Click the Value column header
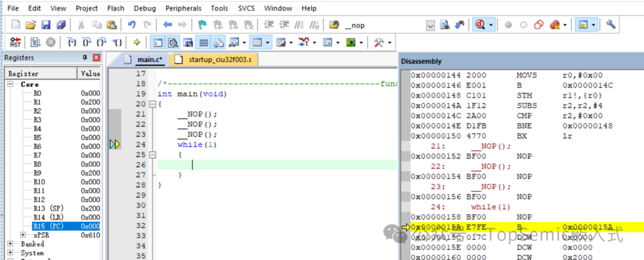The width and height of the screenshot is (644, 260). point(89,73)
